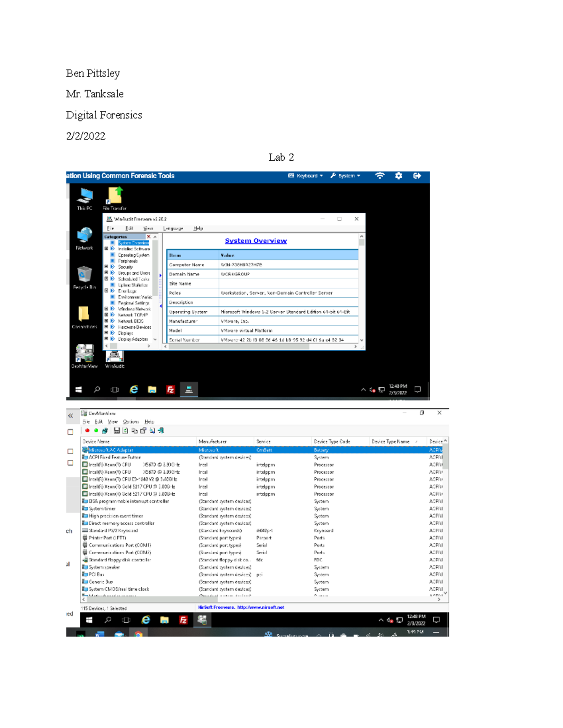
Task: Click the System Overview heading link
Action: pyautogui.click(x=256, y=240)
